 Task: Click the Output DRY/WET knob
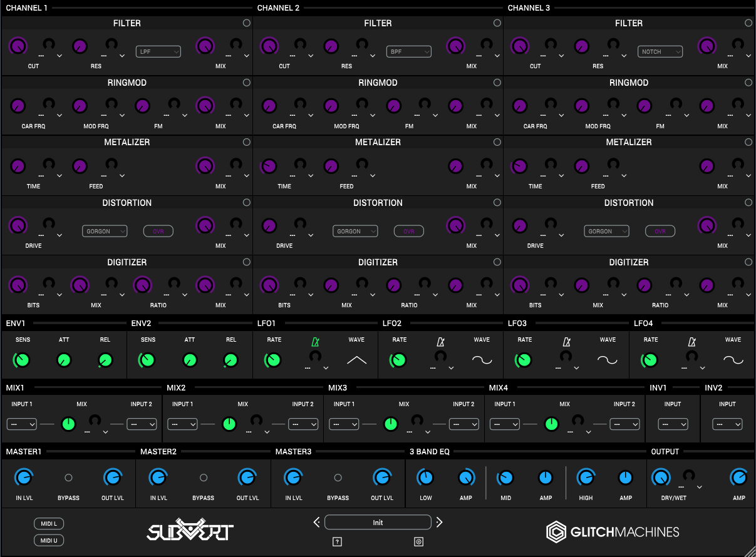coord(660,478)
